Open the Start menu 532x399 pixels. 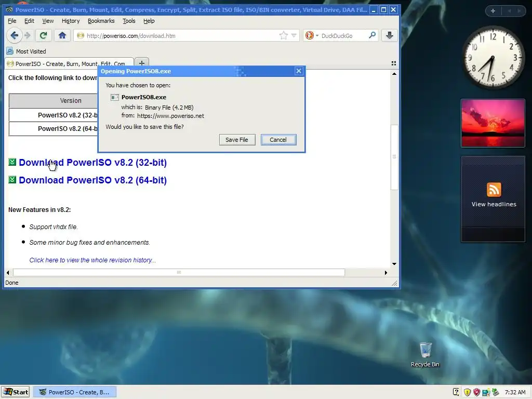click(x=16, y=392)
